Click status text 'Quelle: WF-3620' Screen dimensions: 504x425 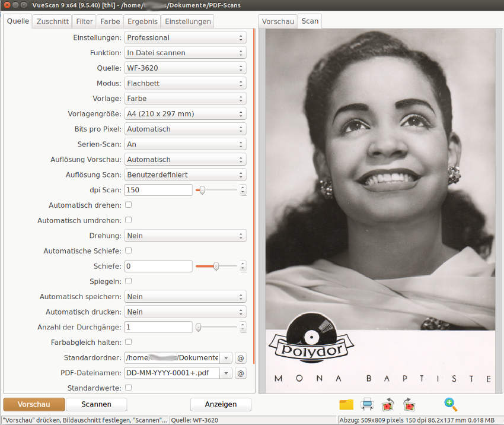coord(194,420)
